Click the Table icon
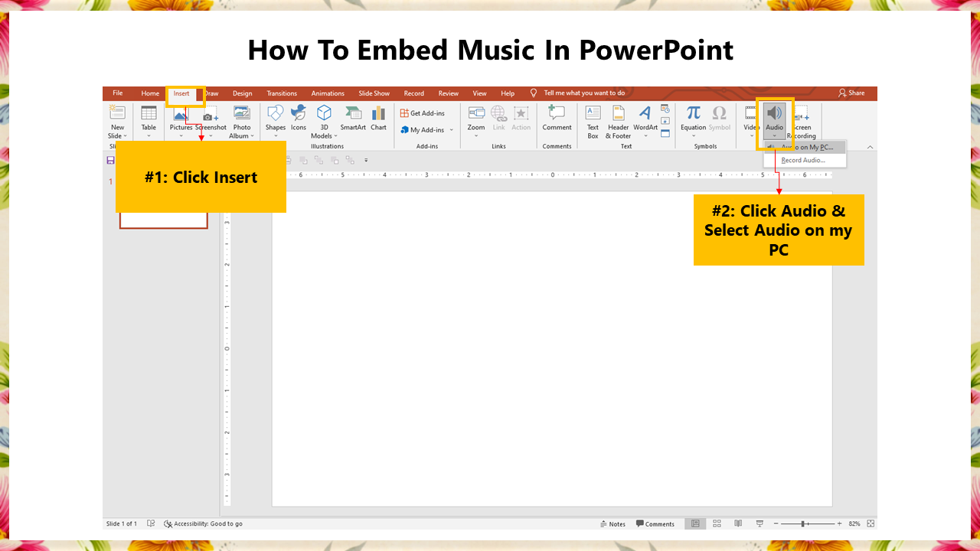980x551 pixels. (x=149, y=113)
